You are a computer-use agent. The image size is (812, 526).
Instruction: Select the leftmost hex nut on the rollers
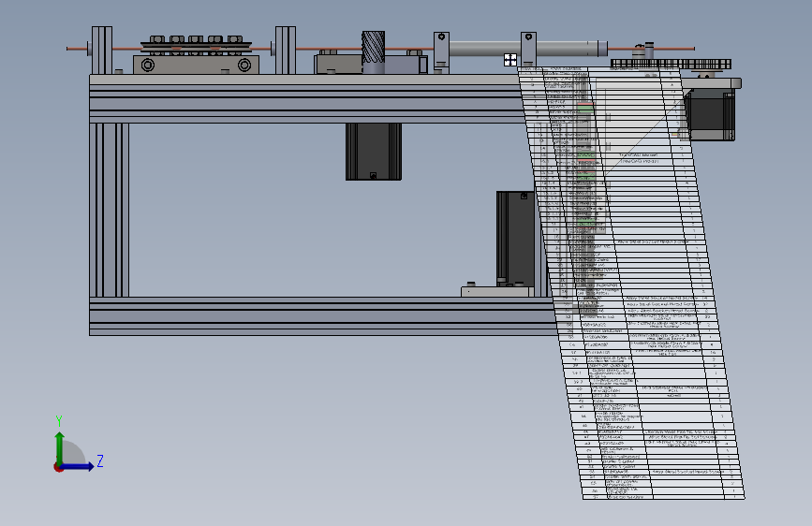[x=157, y=39]
